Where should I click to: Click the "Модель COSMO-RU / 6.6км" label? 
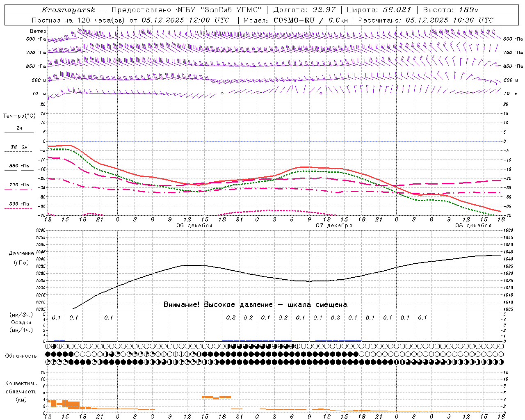click(x=296, y=20)
